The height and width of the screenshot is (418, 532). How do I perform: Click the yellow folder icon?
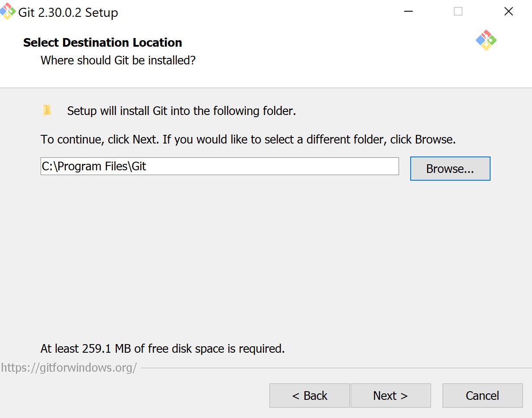pyautogui.click(x=47, y=110)
